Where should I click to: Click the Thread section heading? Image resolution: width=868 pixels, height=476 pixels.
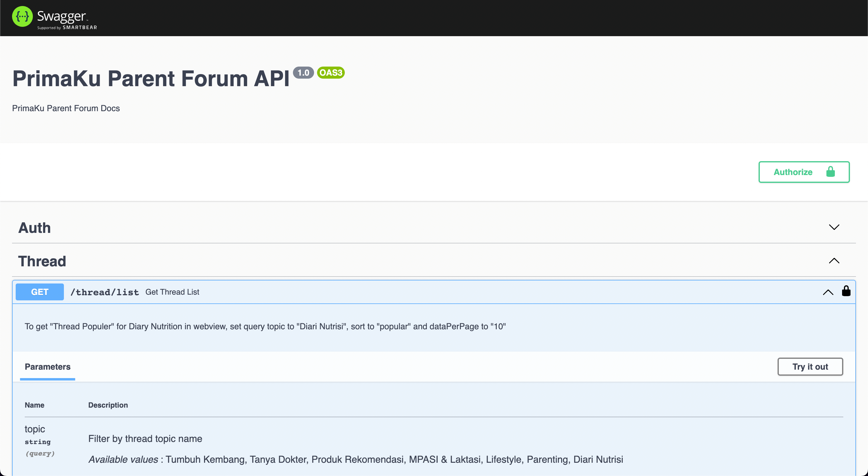point(42,261)
